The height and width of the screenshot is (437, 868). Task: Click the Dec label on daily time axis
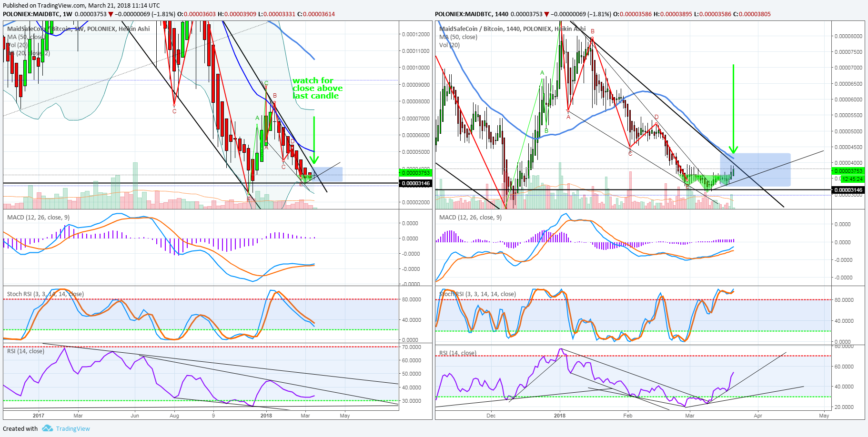click(491, 416)
